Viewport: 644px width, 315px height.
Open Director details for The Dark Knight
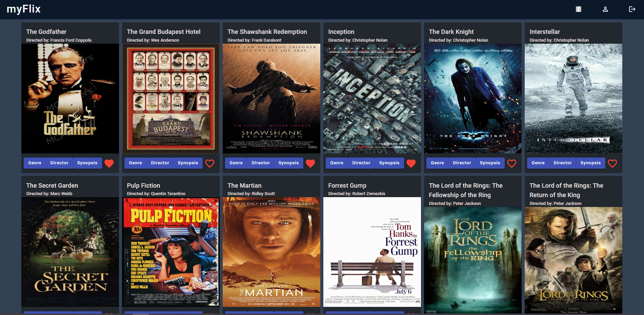[x=462, y=163]
